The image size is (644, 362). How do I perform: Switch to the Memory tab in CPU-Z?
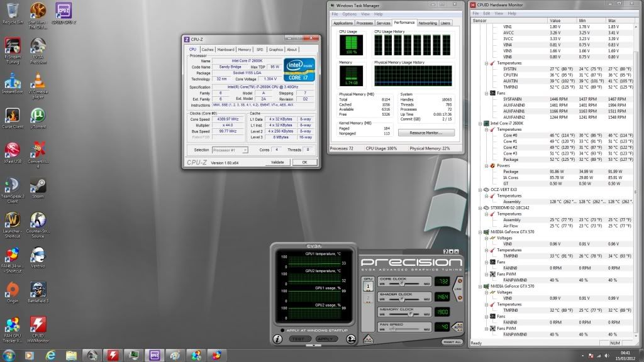tap(244, 50)
